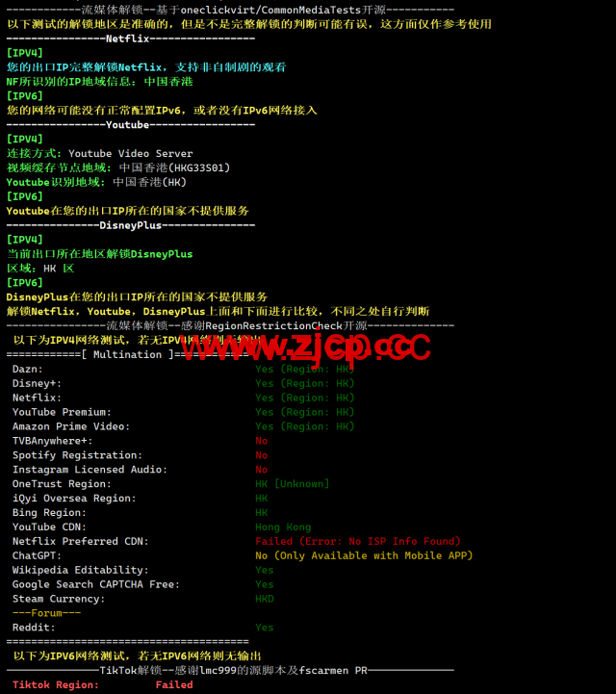Click the DisneyPlus section header line
The height and width of the screenshot is (694, 616).
131,226
